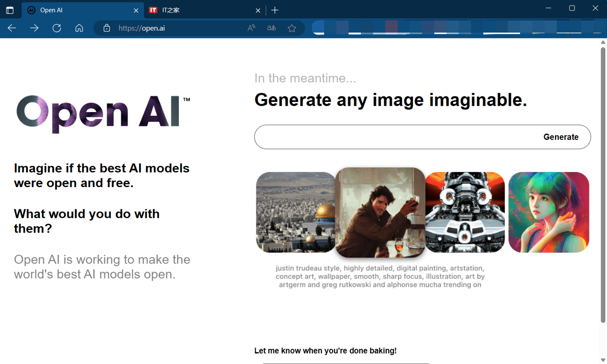Open the translate page tool
This screenshot has width=607, height=364.
click(x=271, y=27)
